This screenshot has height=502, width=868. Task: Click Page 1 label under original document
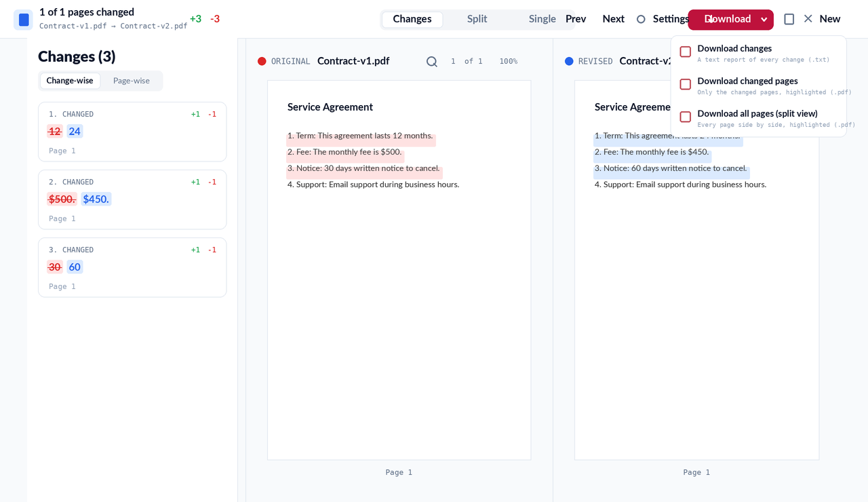399,473
